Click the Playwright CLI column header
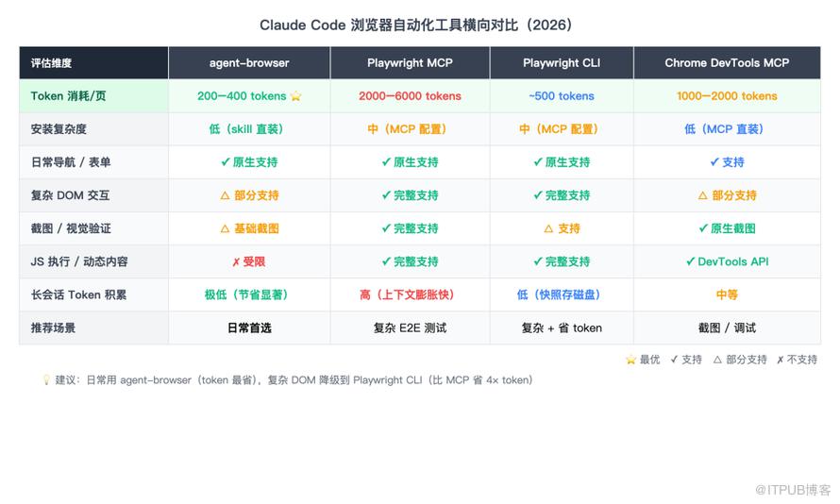Viewport: 840px width, 504px height. [562, 62]
